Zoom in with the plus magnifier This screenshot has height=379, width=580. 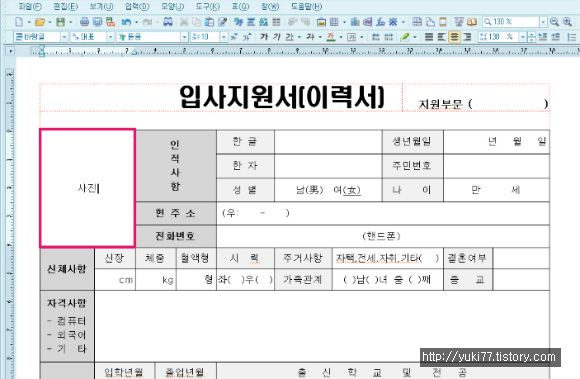567,22
